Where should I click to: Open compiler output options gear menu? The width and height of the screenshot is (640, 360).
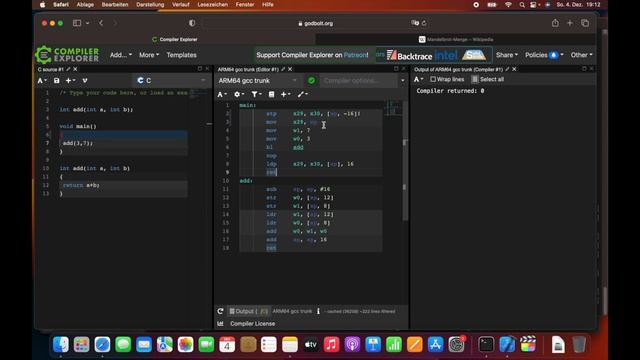239,94
